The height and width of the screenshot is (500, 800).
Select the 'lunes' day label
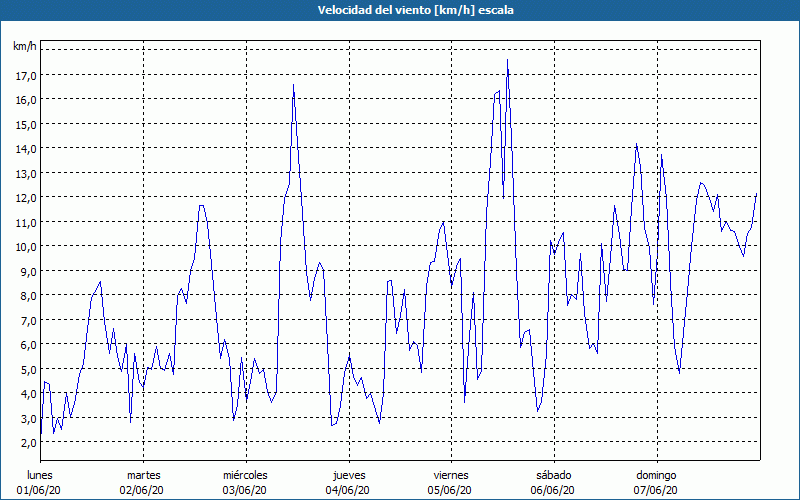pyautogui.click(x=40, y=475)
